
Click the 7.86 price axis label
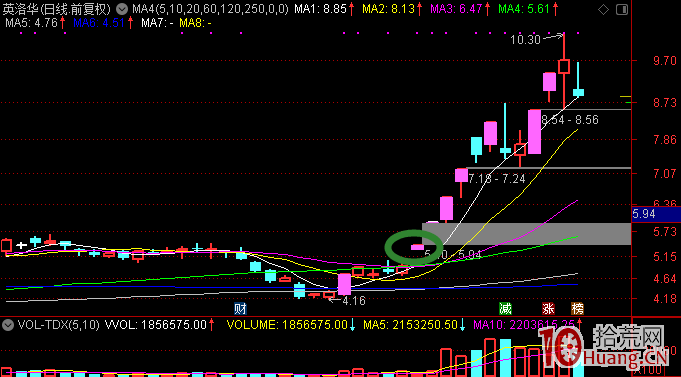pos(665,140)
